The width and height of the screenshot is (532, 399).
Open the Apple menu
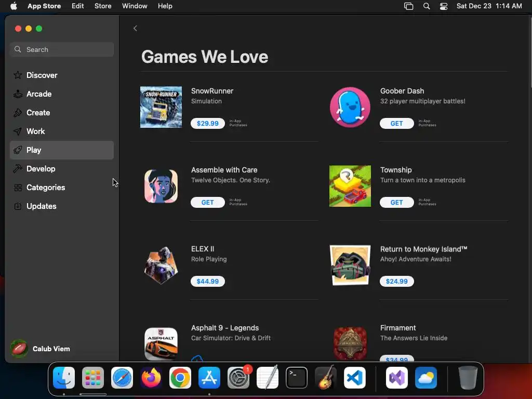pos(14,6)
